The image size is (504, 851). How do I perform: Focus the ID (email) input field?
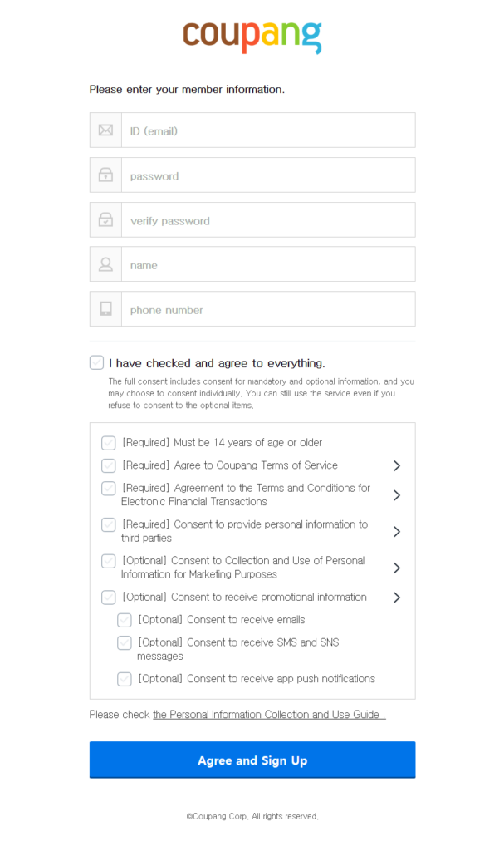click(268, 130)
